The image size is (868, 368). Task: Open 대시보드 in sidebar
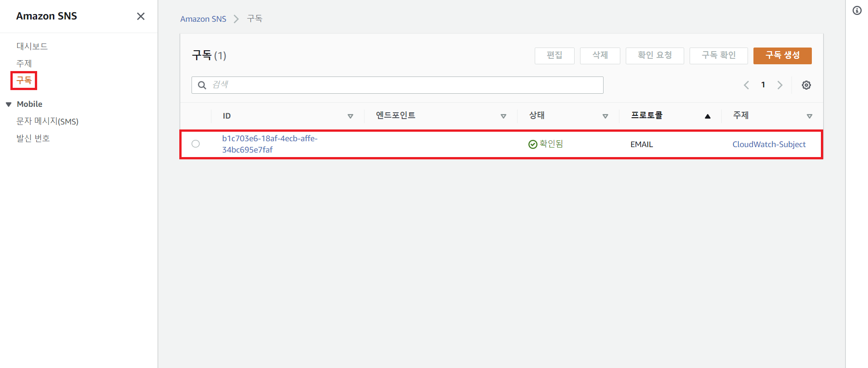pyautogui.click(x=32, y=46)
